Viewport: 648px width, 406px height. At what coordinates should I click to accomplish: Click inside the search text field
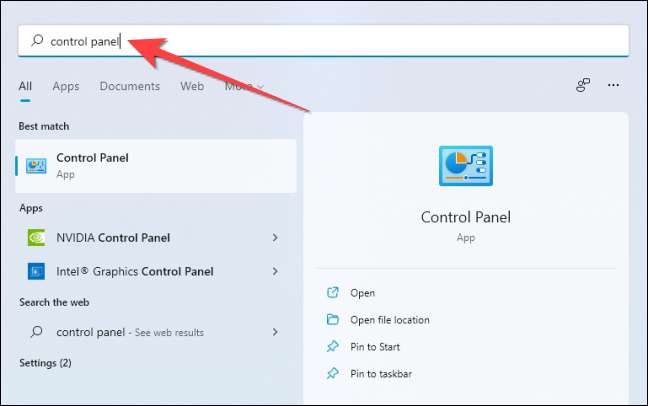324,41
